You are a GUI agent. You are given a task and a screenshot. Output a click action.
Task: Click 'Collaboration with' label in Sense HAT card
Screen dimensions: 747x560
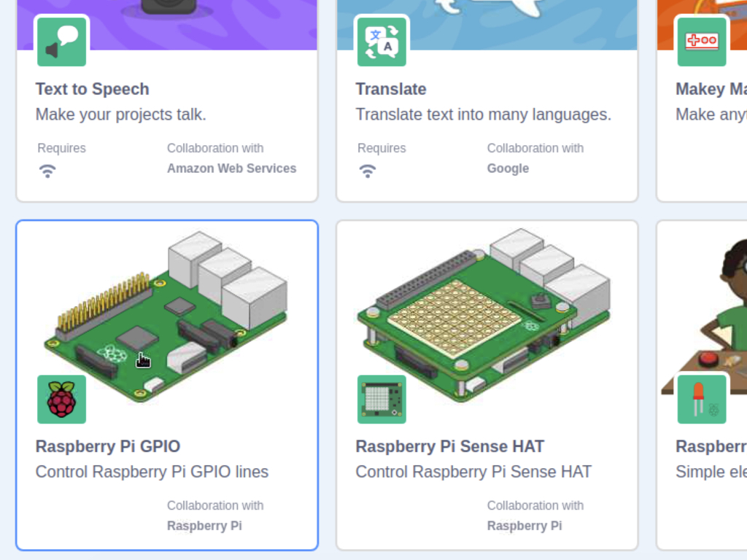(x=535, y=505)
